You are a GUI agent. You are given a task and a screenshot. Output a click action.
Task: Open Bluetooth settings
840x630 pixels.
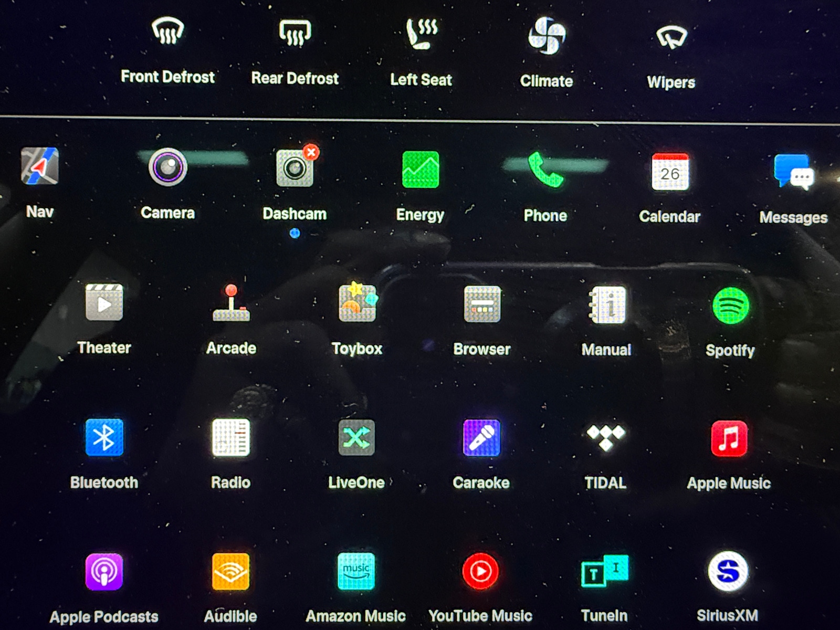click(104, 437)
